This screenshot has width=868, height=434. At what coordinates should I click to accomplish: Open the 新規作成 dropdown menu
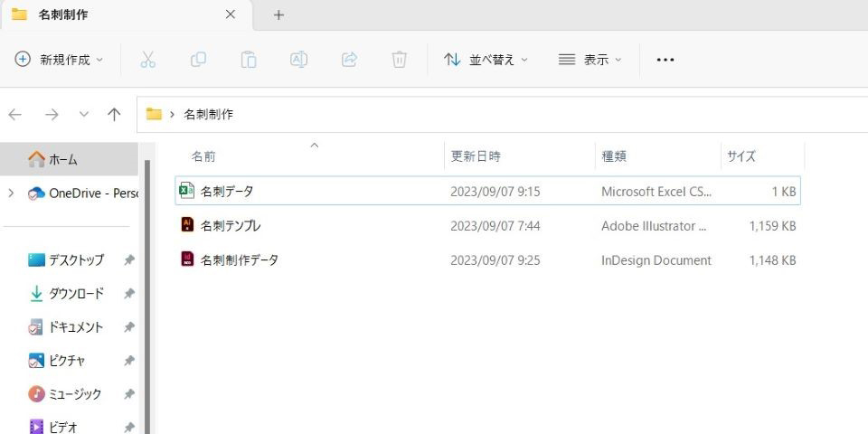(60, 60)
